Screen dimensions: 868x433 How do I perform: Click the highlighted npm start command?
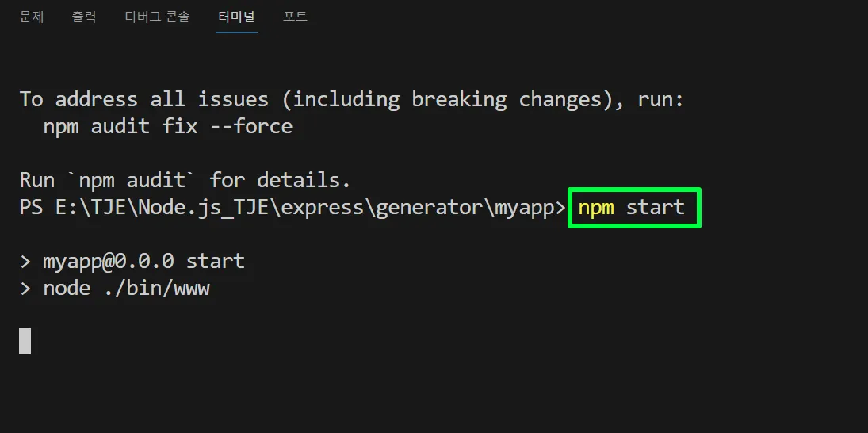[634, 208]
